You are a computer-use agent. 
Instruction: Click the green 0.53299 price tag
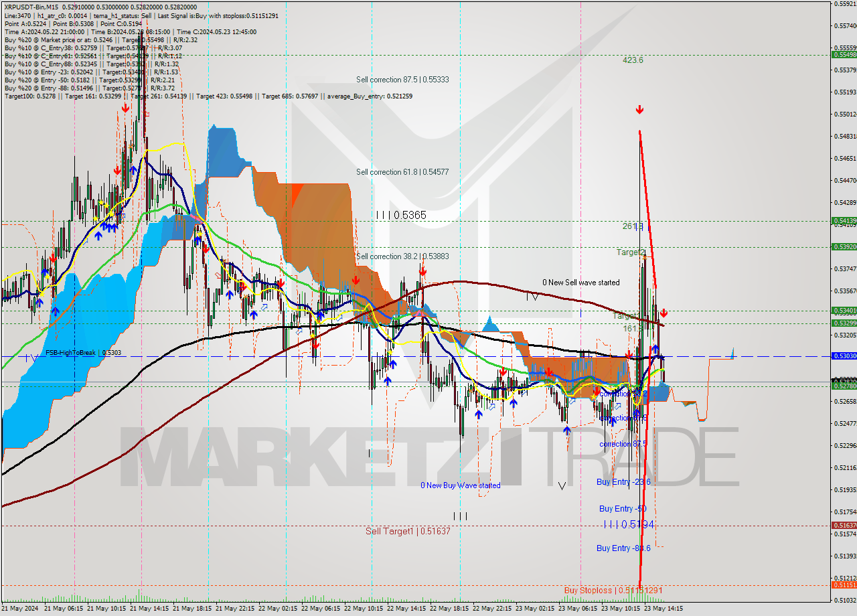point(844,323)
